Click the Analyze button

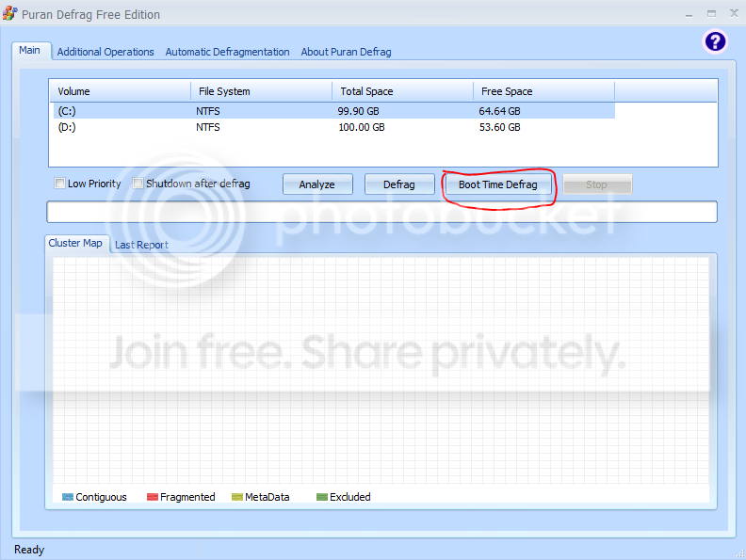tap(317, 184)
